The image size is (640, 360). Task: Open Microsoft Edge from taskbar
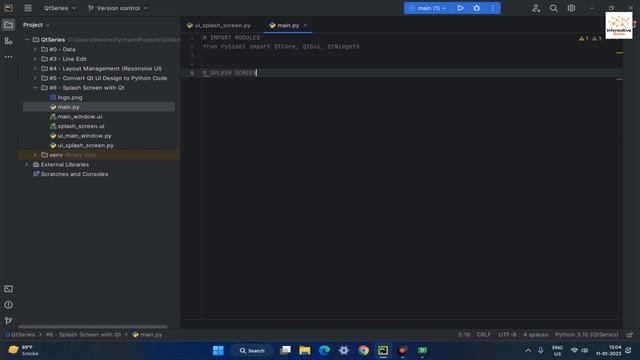[324, 351]
